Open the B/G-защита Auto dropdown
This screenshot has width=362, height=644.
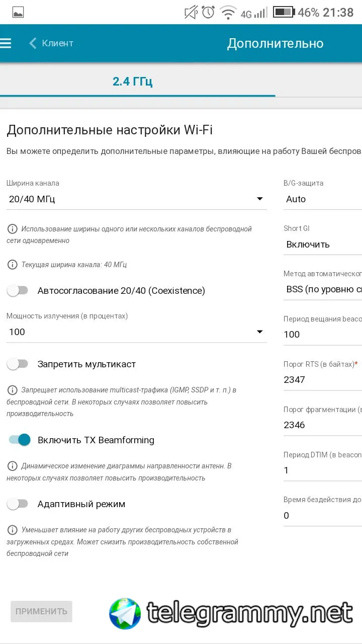pyautogui.click(x=323, y=199)
